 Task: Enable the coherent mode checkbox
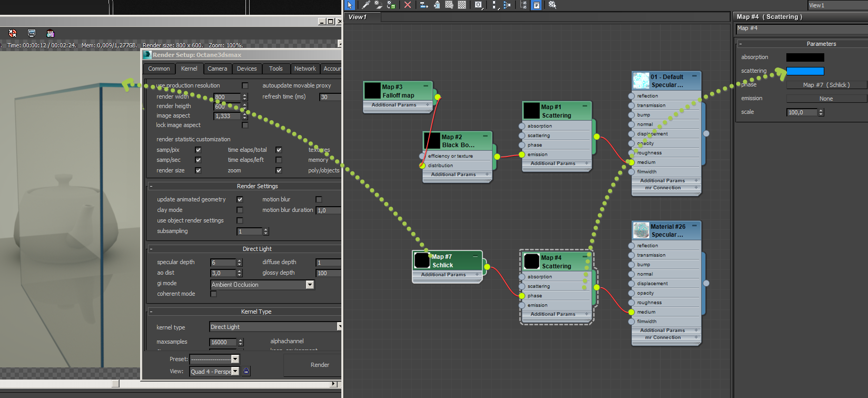213,294
